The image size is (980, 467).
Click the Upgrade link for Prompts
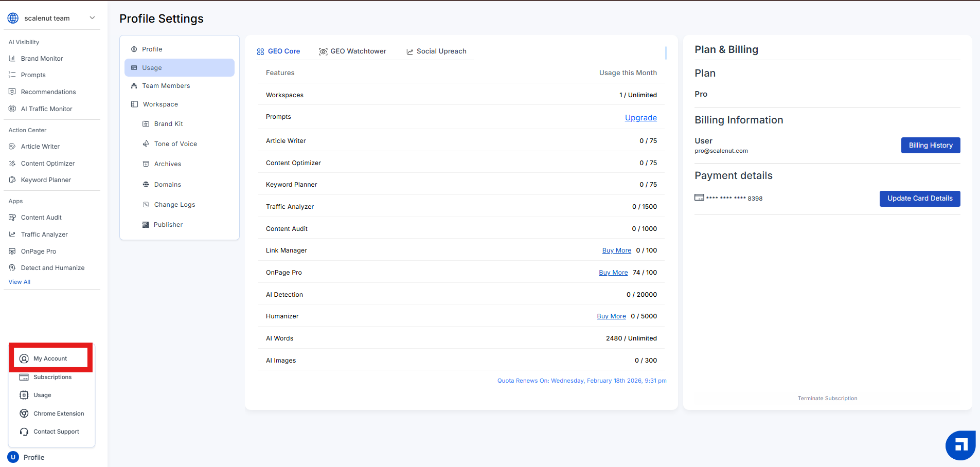(x=640, y=118)
